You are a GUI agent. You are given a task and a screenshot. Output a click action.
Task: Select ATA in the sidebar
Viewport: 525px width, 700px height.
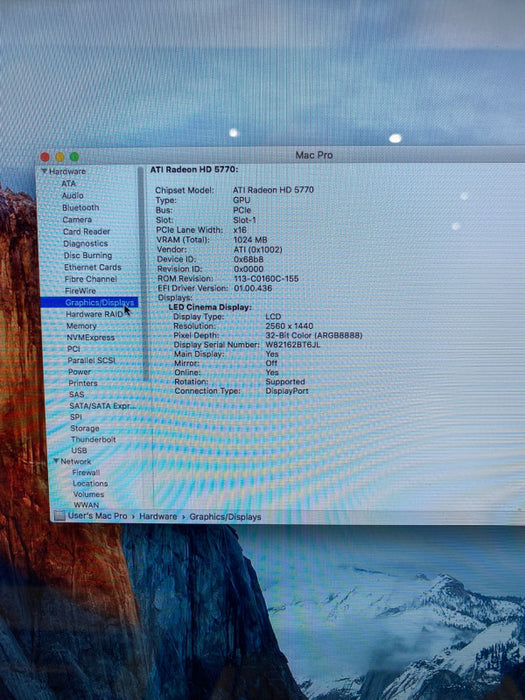[69, 183]
